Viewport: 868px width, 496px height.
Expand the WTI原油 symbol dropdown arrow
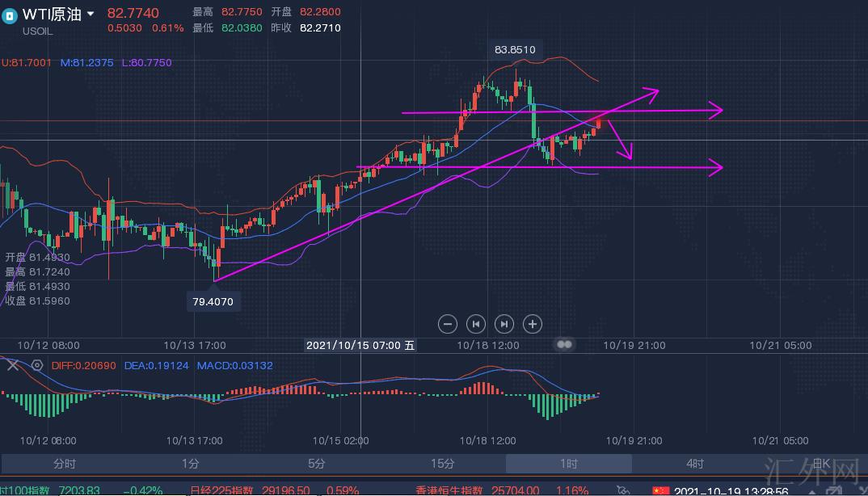[91, 14]
